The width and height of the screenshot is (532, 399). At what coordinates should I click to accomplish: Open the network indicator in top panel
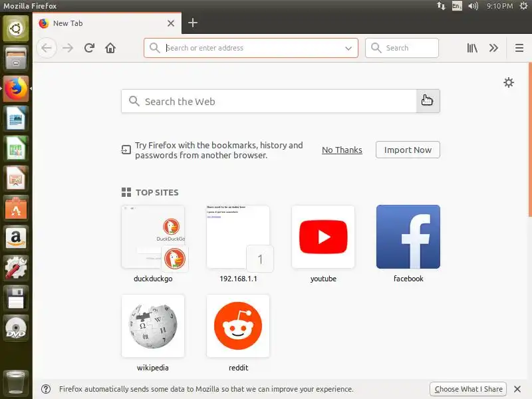441,6
